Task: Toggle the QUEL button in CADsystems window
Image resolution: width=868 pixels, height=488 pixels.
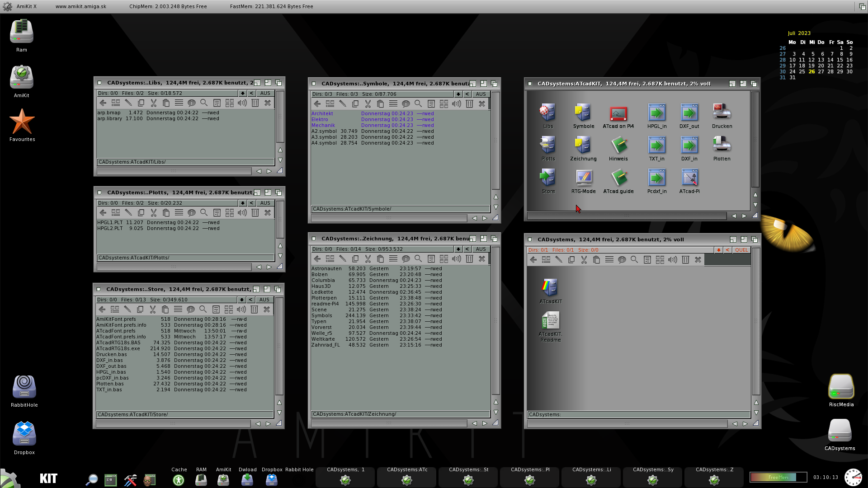Action: [741, 250]
